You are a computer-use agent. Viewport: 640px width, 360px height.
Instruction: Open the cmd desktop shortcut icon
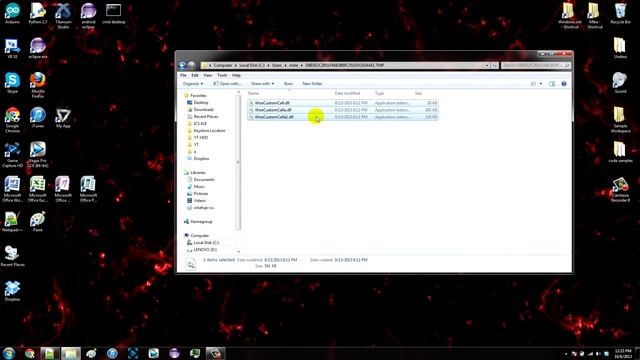click(x=113, y=13)
